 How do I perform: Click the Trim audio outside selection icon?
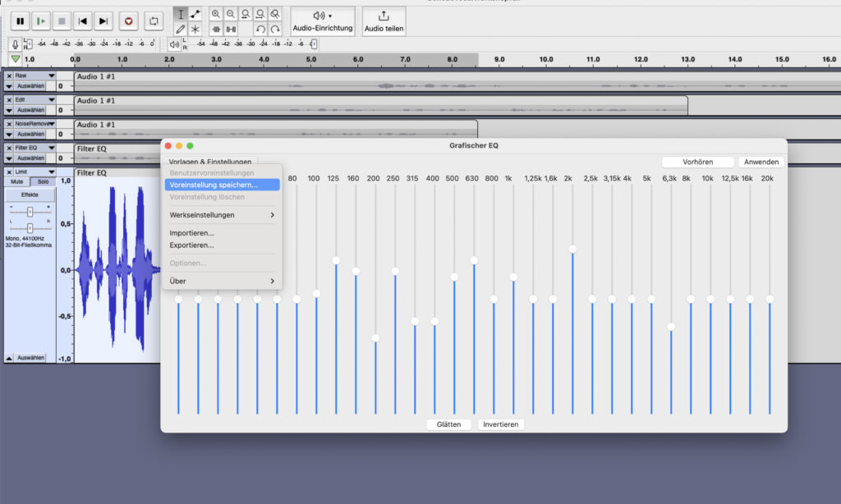click(216, 29)
